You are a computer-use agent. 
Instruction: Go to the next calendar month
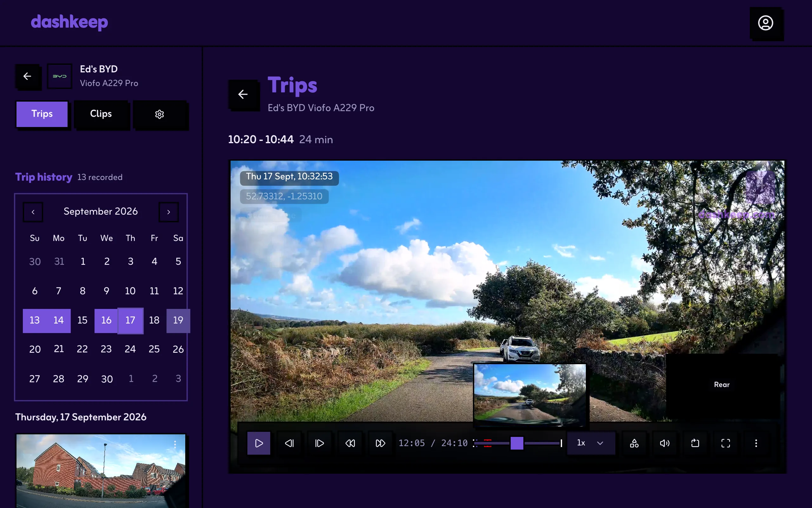click(168, 212)
